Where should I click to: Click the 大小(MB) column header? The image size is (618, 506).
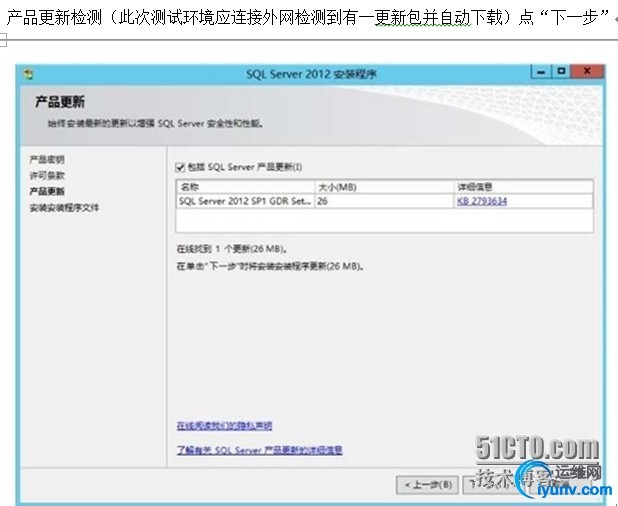[384, 187]
